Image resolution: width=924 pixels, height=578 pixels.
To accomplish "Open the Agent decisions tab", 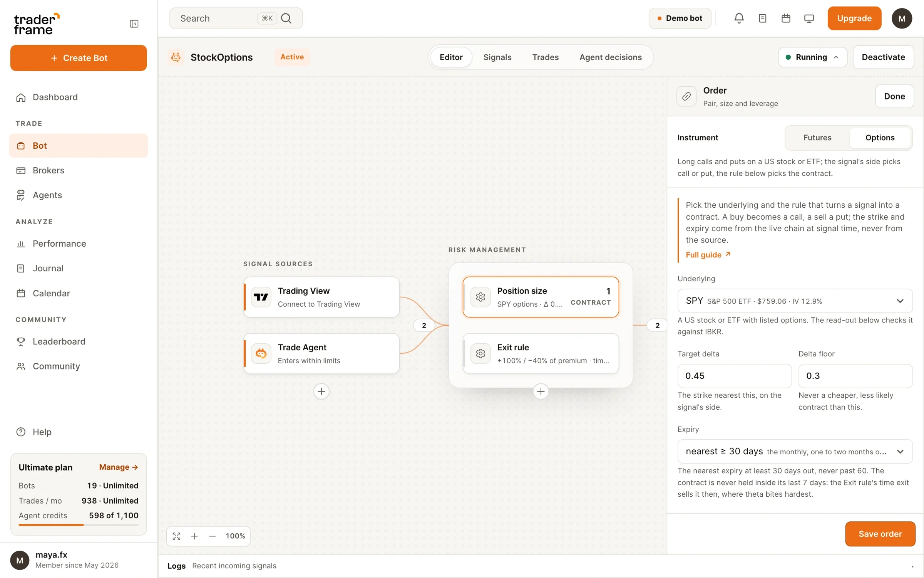I will pyautogui.click(x=610, y=57).
